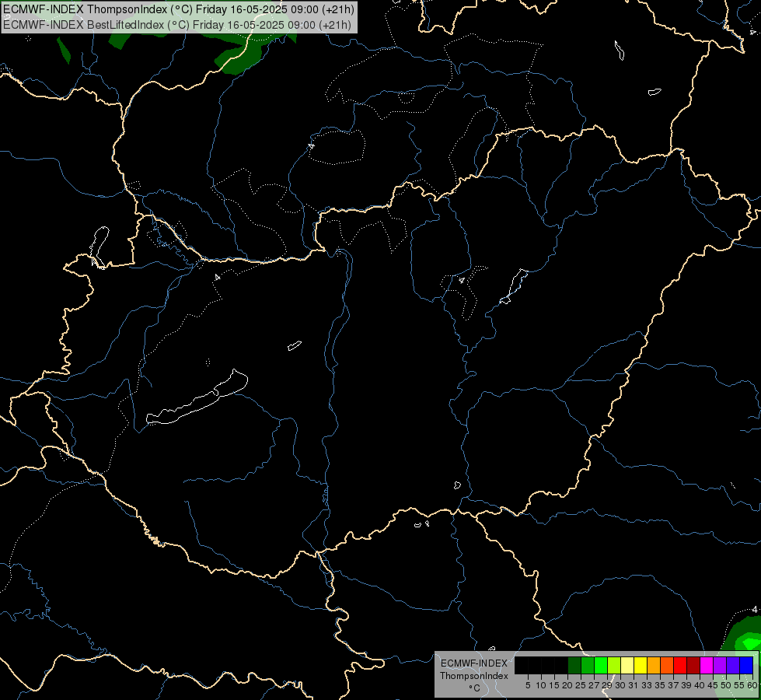The width and height of the screenshot is (761, 700).
Task: Select the magenta 40–45 legend swatch
Action: 707,665
